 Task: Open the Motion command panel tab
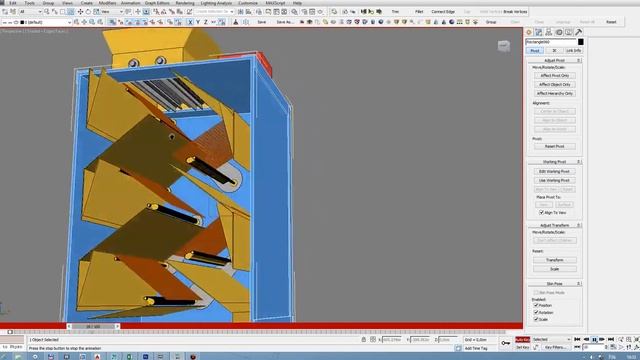point(559,32)
